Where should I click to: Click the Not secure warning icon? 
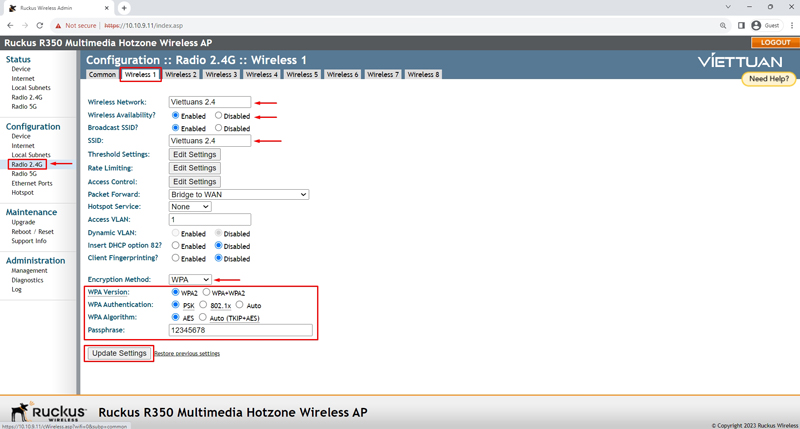tap(59, 25)
